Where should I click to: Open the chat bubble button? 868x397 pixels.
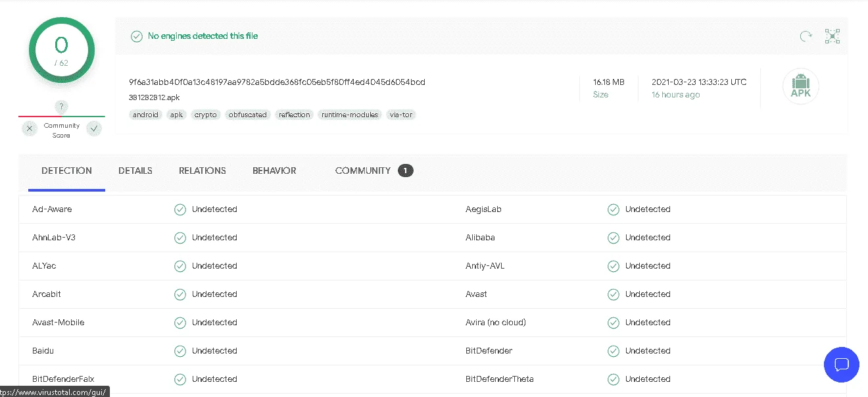tap(842, 365)
